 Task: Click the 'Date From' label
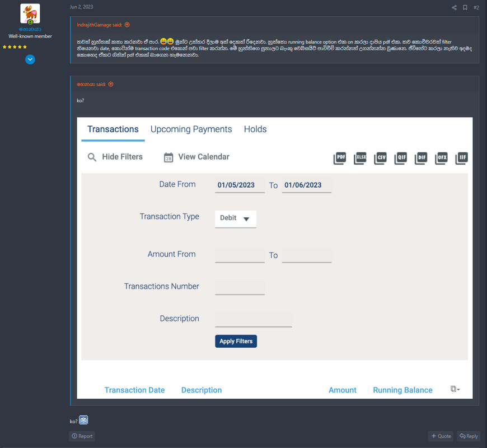[x=177, y=184]
